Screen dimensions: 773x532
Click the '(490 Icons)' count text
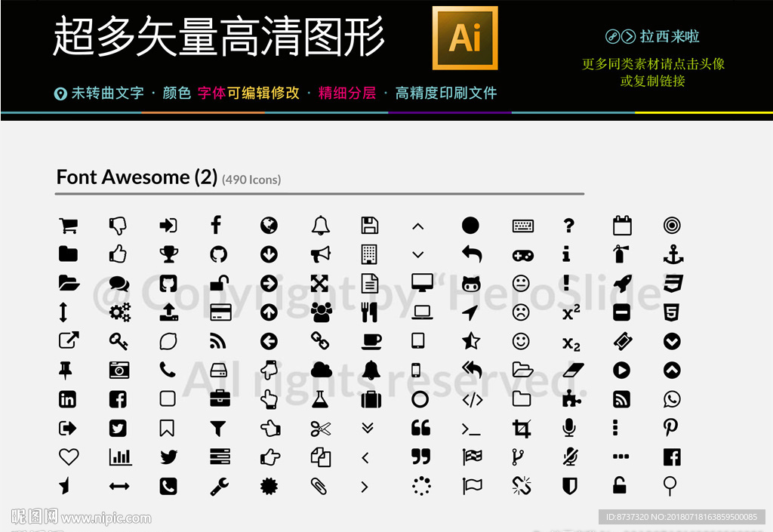(x=251, y=180)
